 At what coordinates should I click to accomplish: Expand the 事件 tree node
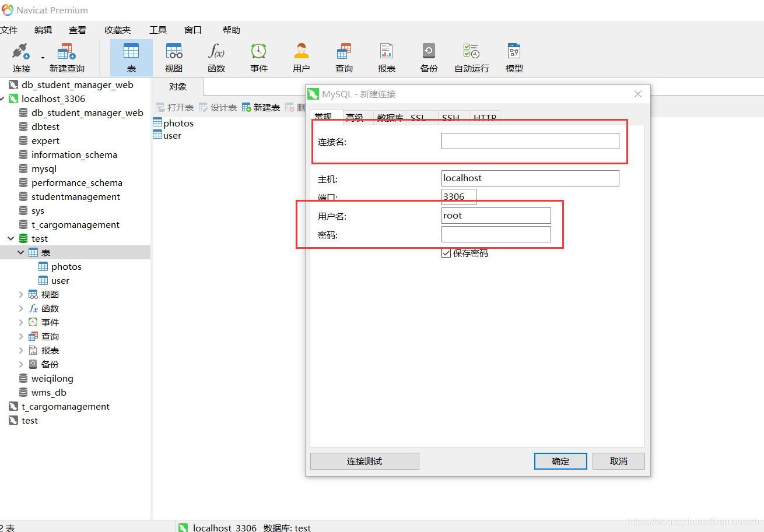[x=21, y=322]
